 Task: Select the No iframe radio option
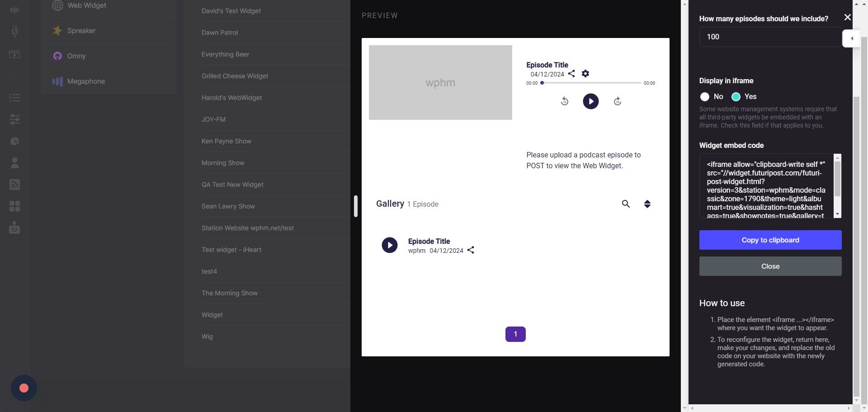705,97
